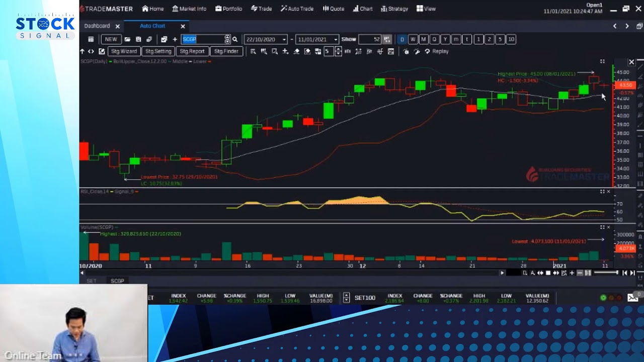644x362 pixels.
Task: Open the chart list panel icon
Action: point(91,39)
